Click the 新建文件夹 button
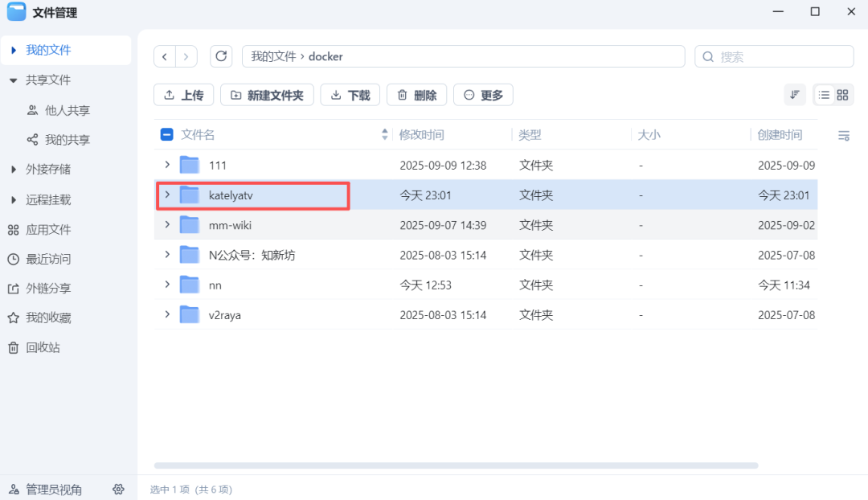Image resolution: width=868 pixels, height=500 pixels. pos(267,95)
